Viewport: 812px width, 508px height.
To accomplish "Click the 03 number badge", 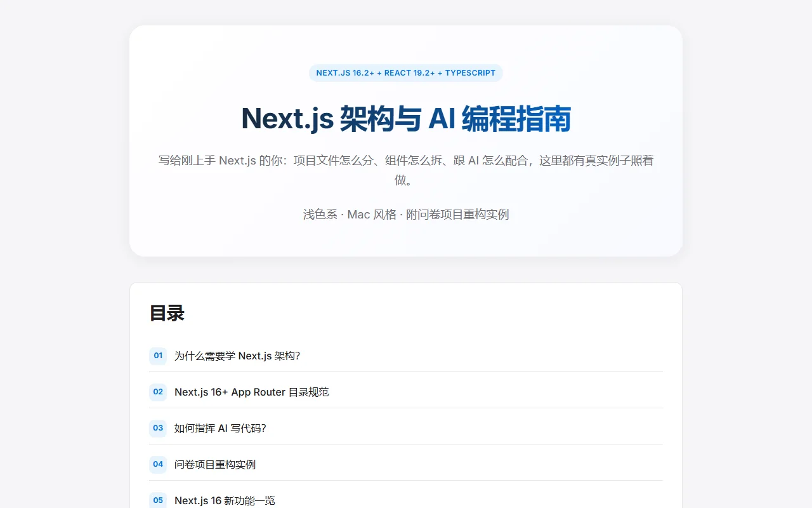I will pos(158,428).
